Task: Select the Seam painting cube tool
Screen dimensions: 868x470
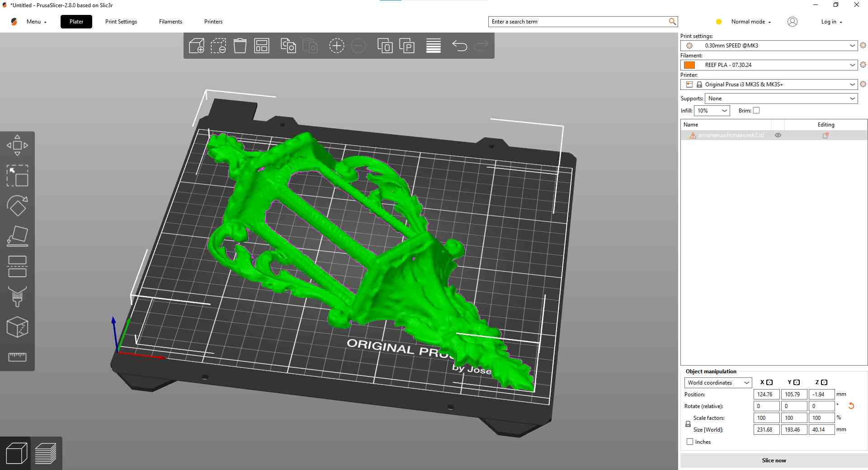Action: [x=17, y=327]
